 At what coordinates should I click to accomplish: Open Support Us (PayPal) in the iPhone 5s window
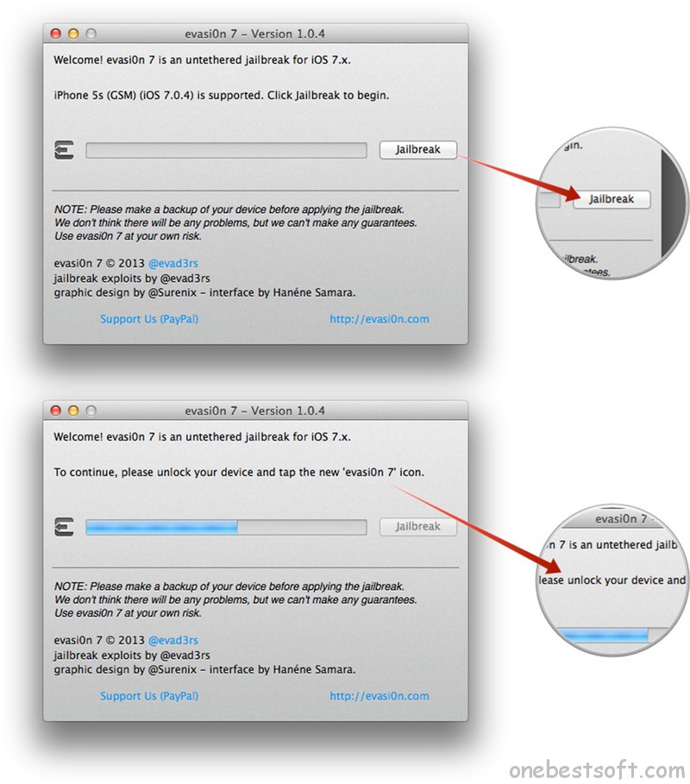[x=149, y=319]
